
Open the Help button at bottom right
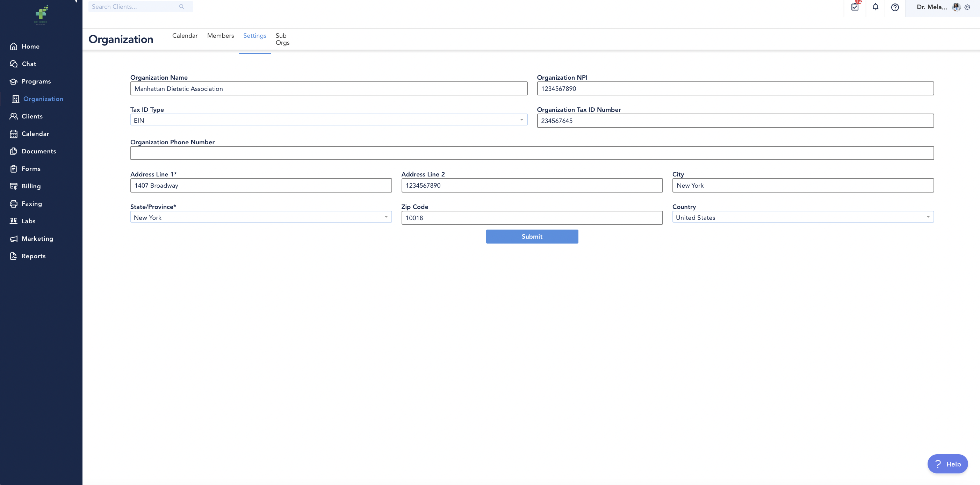click(x=947, y=464)
